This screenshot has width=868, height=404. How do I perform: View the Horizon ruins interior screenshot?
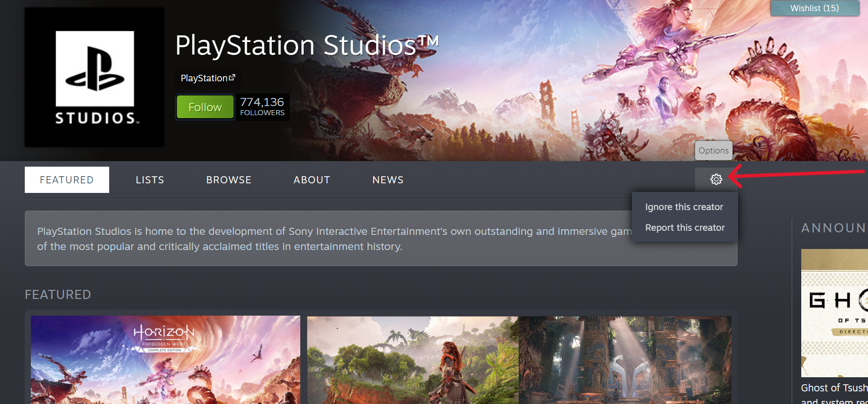tap(625, 360)
